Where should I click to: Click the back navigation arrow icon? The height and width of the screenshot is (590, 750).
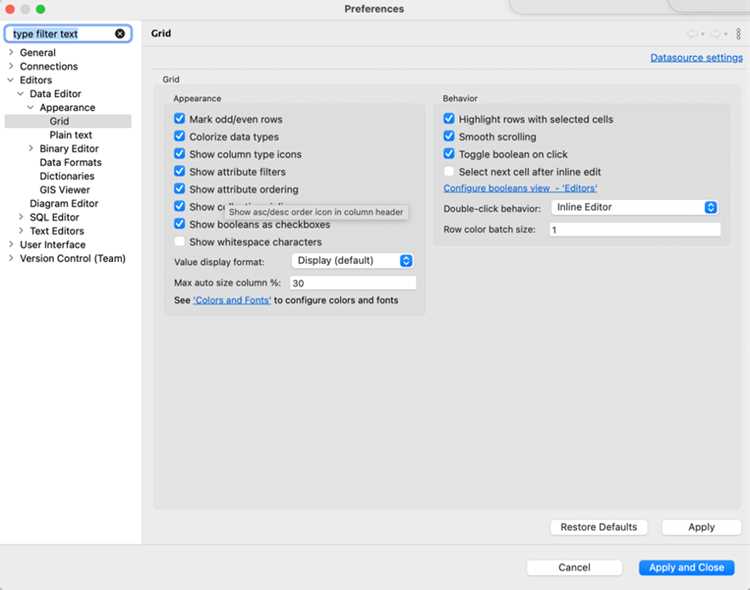692,33
